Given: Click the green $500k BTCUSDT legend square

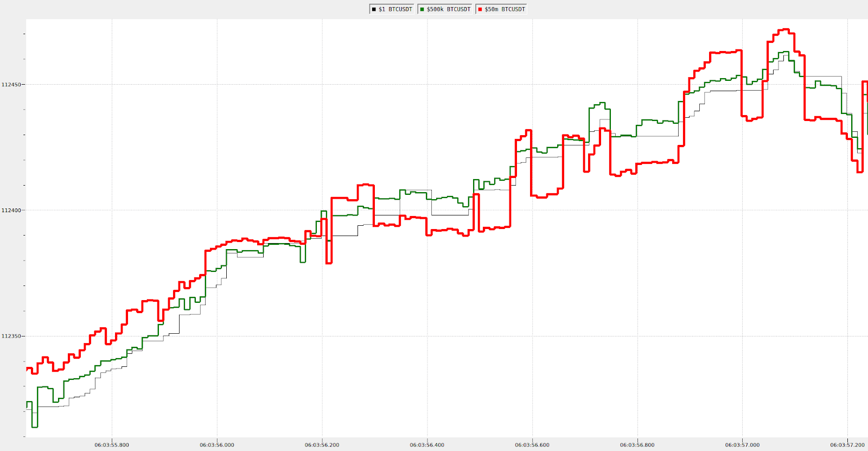Looking at the screenshot, I should click(422, 9).
